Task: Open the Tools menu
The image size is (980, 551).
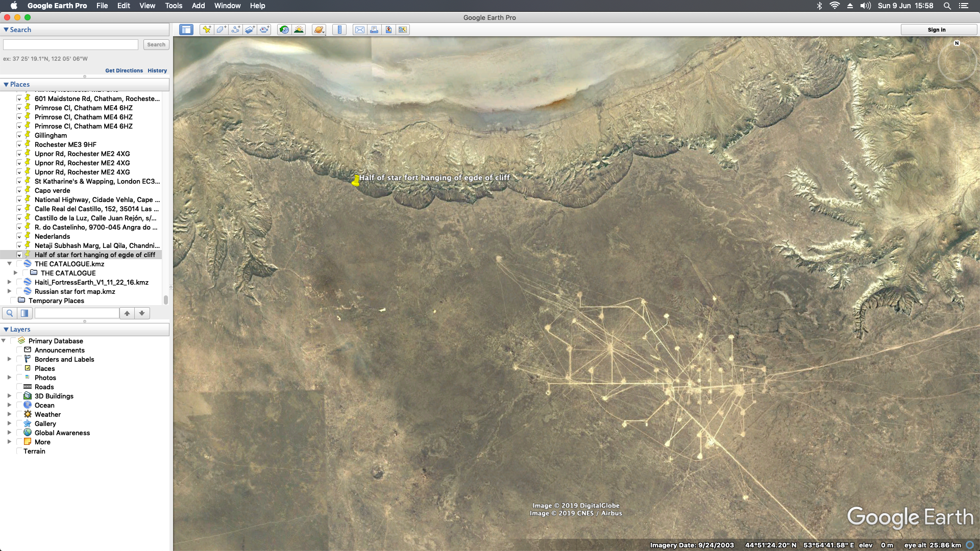Action: coord(174,6)
